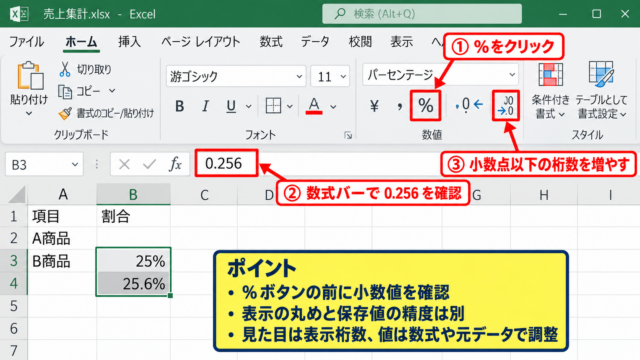Image resolution: width=640 pixels, height=360 pixels.
Task: Click the formula bar options dots
Action: (x=97, y=164)
